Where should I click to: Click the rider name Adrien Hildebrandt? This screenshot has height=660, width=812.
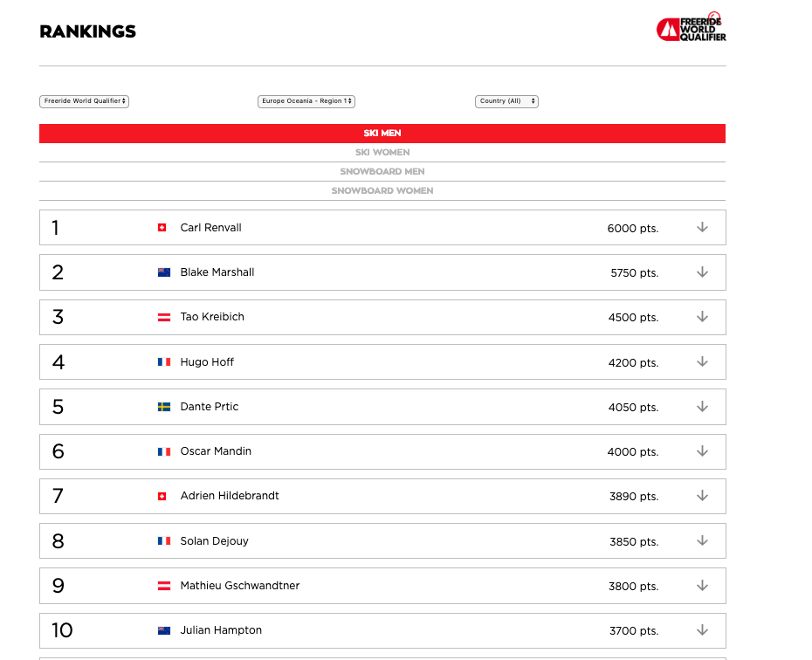coord(230,496)
